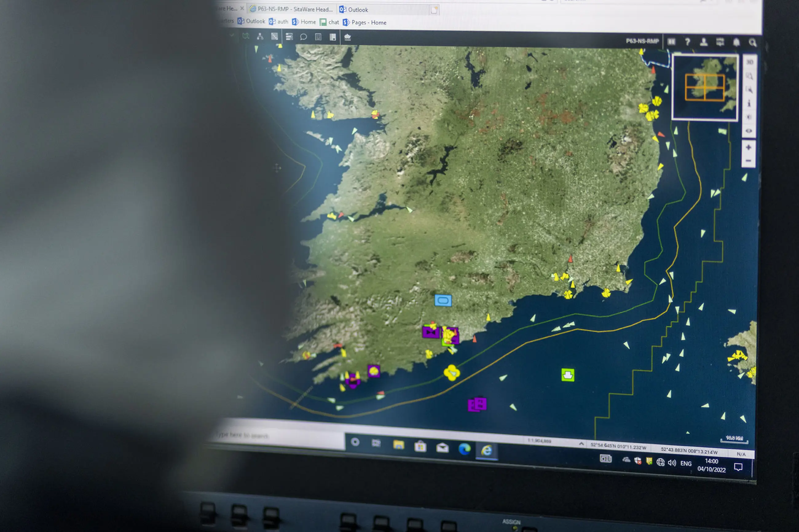Click the search magnifier in top bar
This screenshot has width=799, height=532.
point(753,42)
